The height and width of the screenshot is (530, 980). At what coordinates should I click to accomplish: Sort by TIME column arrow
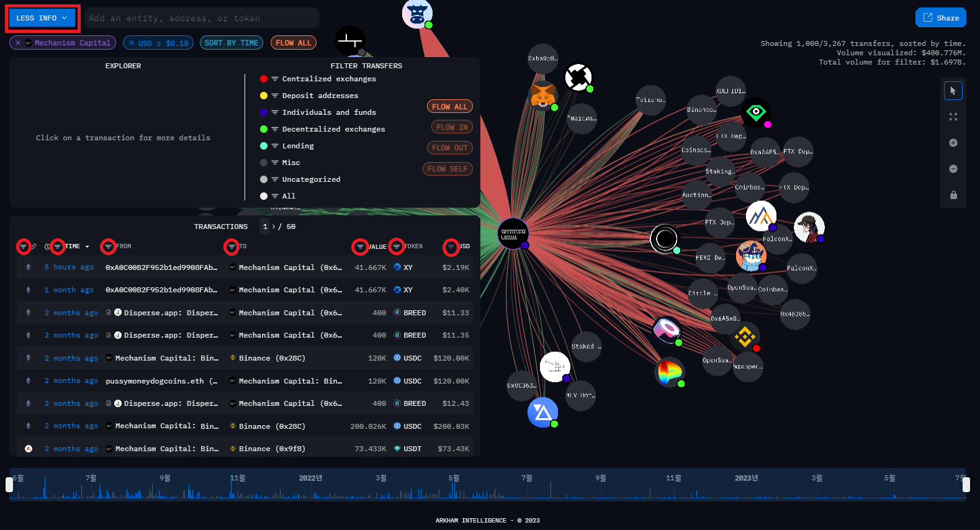pyautogui.click(x=87, y=247)
